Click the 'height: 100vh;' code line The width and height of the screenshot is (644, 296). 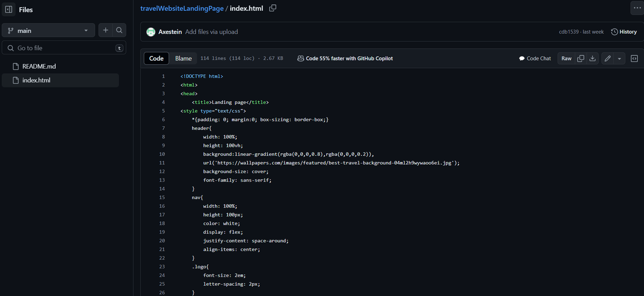pos(223,146)
